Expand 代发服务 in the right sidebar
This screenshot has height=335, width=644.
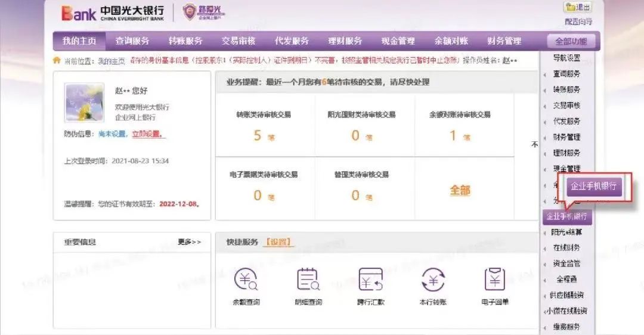567,121
